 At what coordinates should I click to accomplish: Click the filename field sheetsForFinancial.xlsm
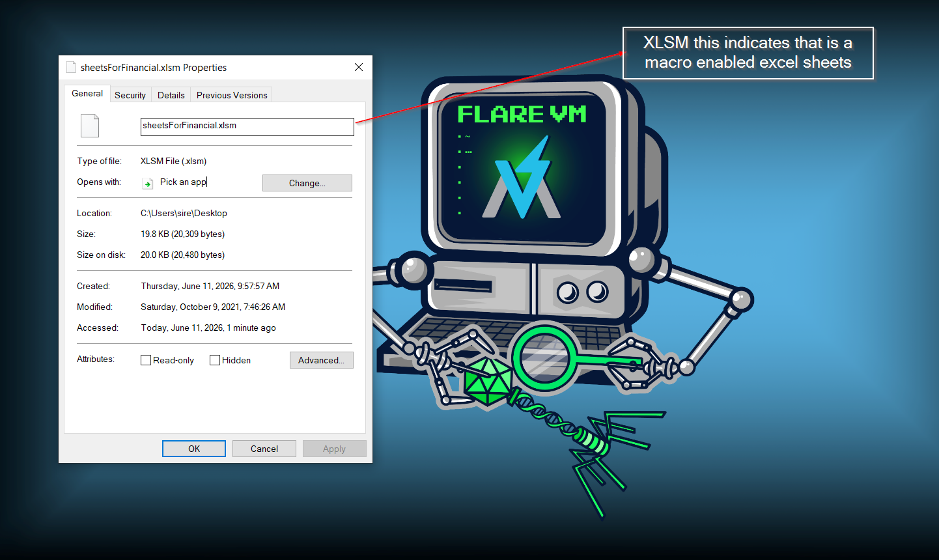click(247, 126)
